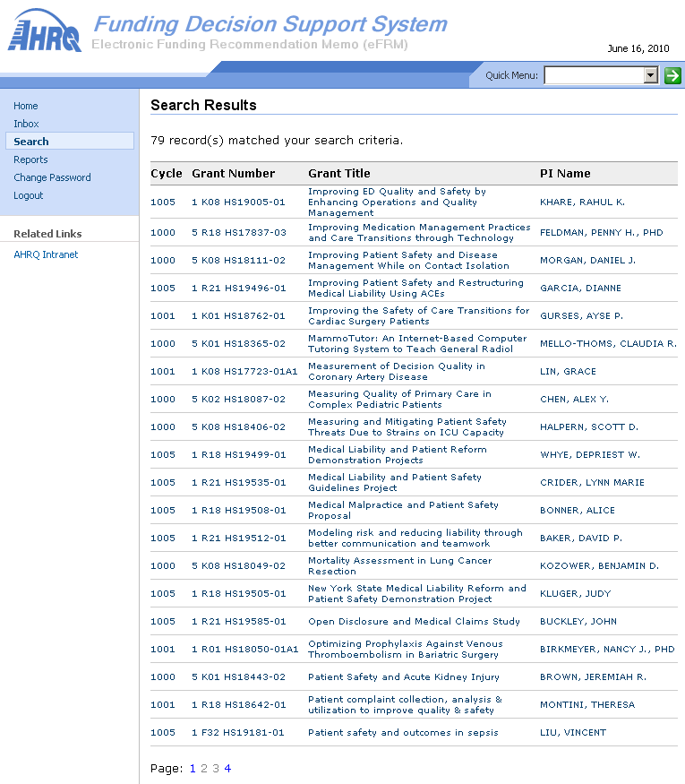Select PI name BUCKLEY, JOHN
685x784 pixels.
(578, 621)
